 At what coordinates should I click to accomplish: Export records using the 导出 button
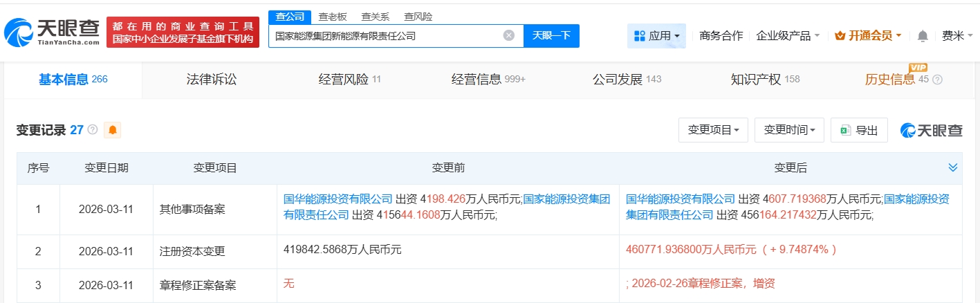click(859, 130)
